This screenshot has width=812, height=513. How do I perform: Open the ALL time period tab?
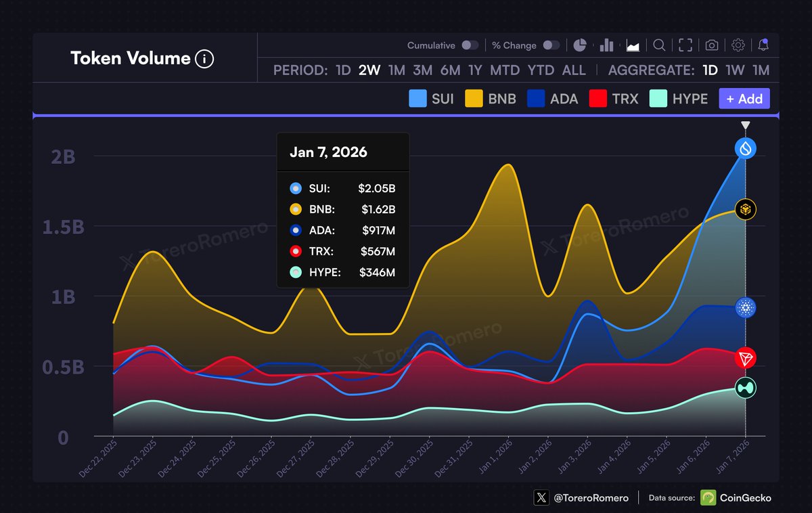(574, 70)
